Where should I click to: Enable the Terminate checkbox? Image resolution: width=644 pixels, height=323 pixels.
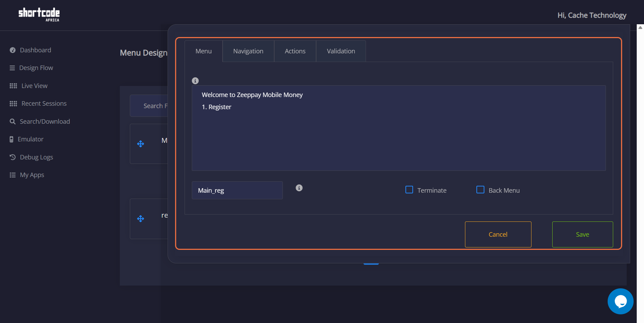coord(409,190)
